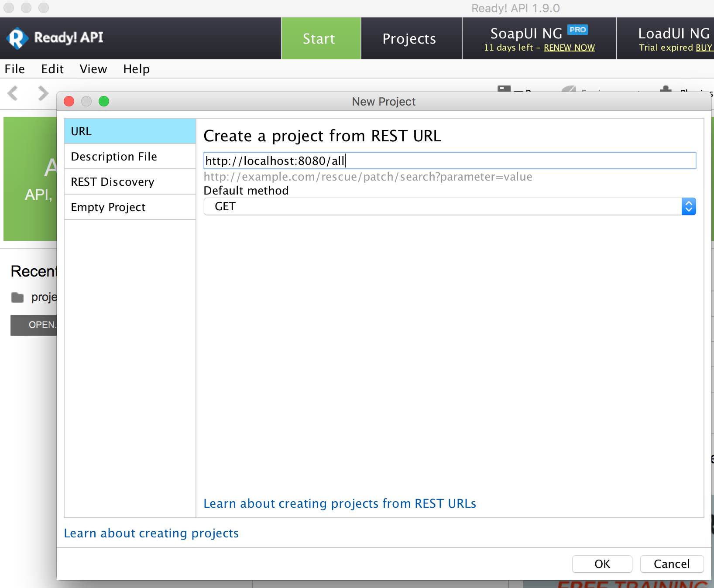Select the REST Discovery option
Viewport: 714px width, 588px height.
[112, 182]
